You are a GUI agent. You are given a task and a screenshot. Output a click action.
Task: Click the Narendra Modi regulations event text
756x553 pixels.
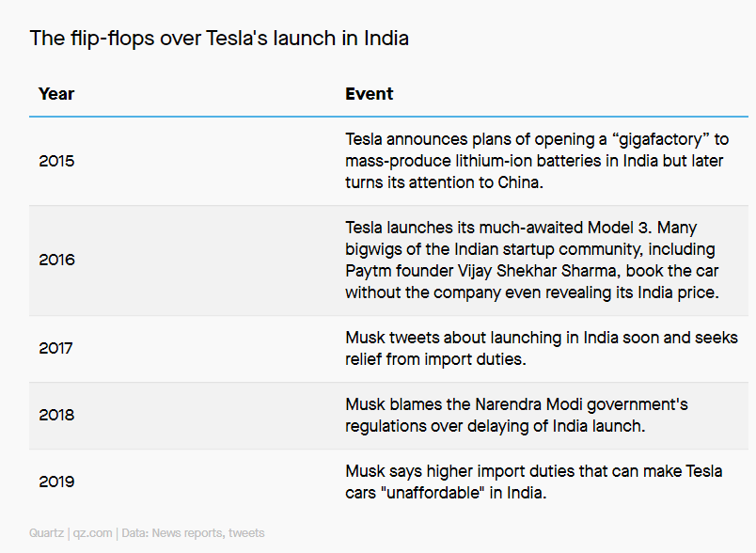click(516, 415)
